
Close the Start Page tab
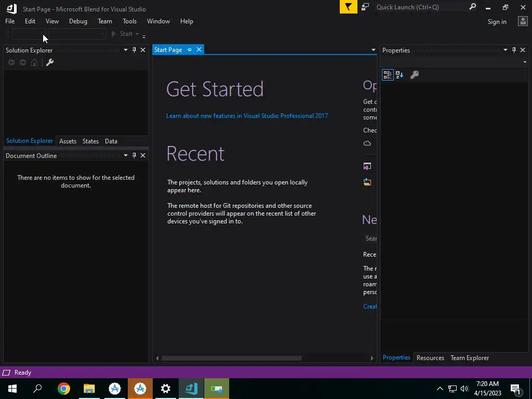199,49
